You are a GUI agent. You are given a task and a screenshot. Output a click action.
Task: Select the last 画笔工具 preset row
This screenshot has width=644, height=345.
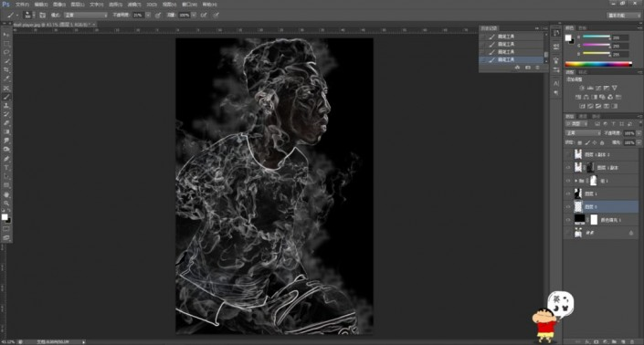point(512,60)
